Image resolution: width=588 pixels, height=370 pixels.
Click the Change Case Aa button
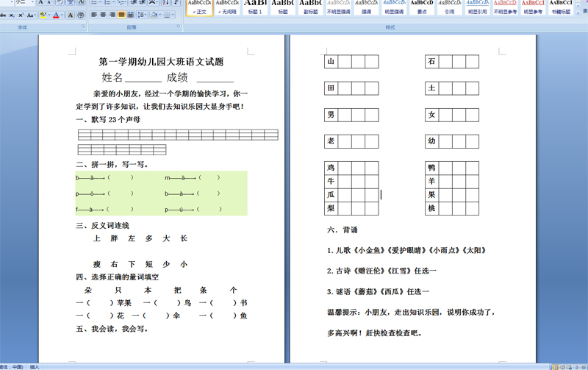[31, 15]
